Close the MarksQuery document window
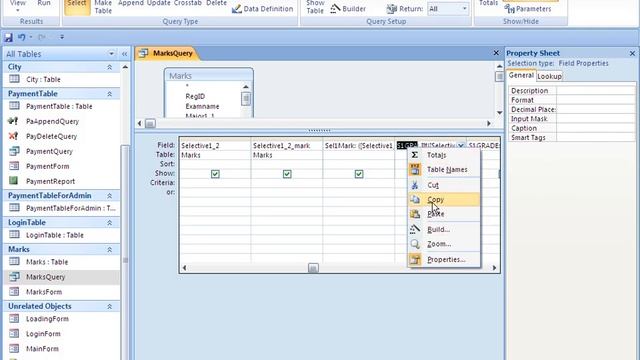Viewport: 640px width, 360px height. tap(496, 53)
